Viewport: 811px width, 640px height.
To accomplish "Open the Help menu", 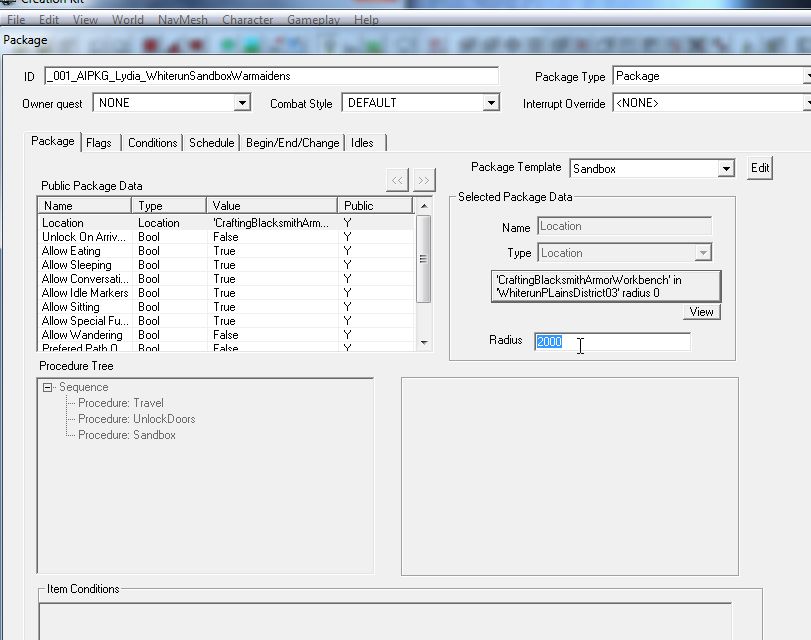I will [x=366, y=20].
